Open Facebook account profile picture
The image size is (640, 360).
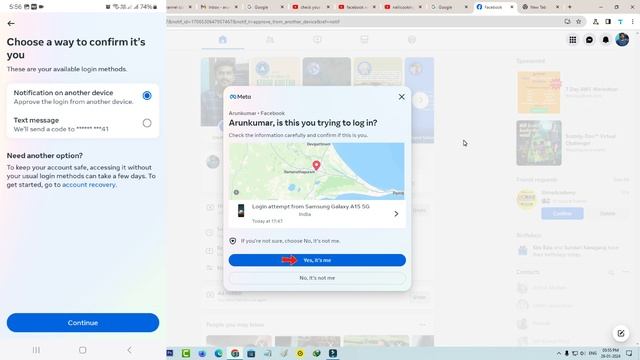coord(622,40)
